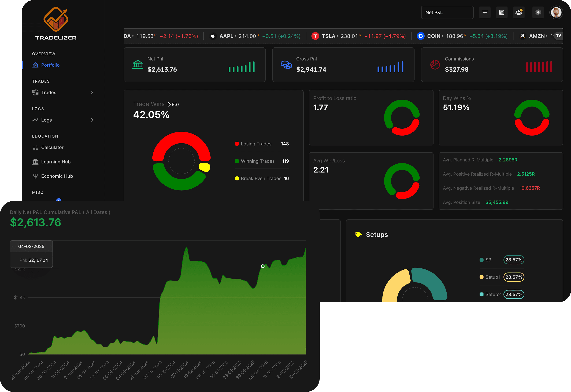Open the user profile avatar
The image size is (571, 392).
[x=556, y=13]
